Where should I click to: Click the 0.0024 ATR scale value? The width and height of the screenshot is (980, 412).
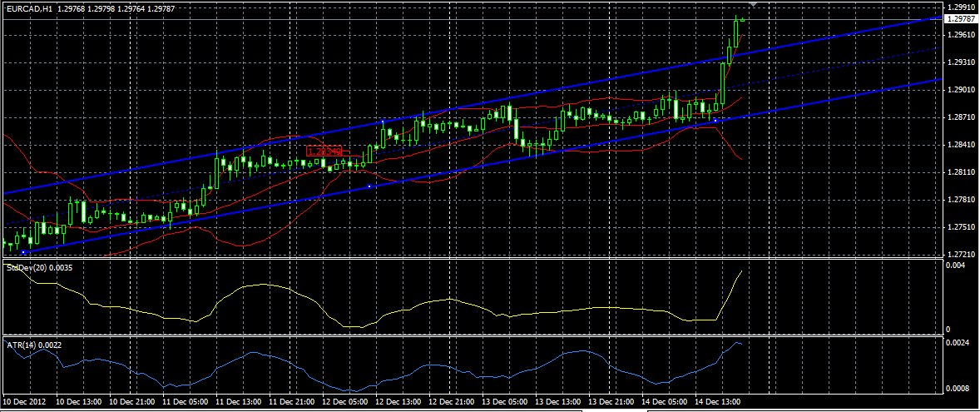tap(958, 343)
